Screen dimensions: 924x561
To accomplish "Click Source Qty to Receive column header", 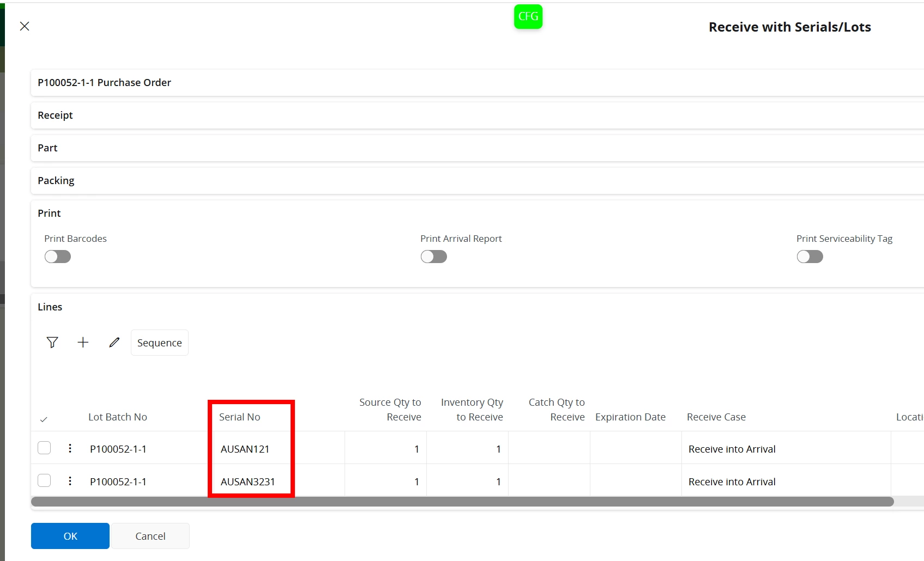I will click(x=390, y=410).
